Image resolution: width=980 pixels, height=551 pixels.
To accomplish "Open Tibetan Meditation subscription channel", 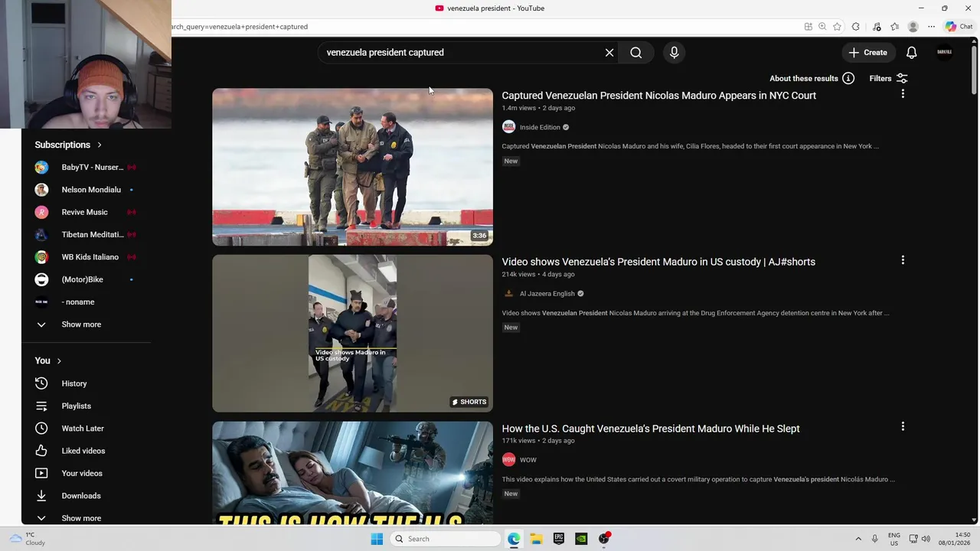I will [86, 234].
